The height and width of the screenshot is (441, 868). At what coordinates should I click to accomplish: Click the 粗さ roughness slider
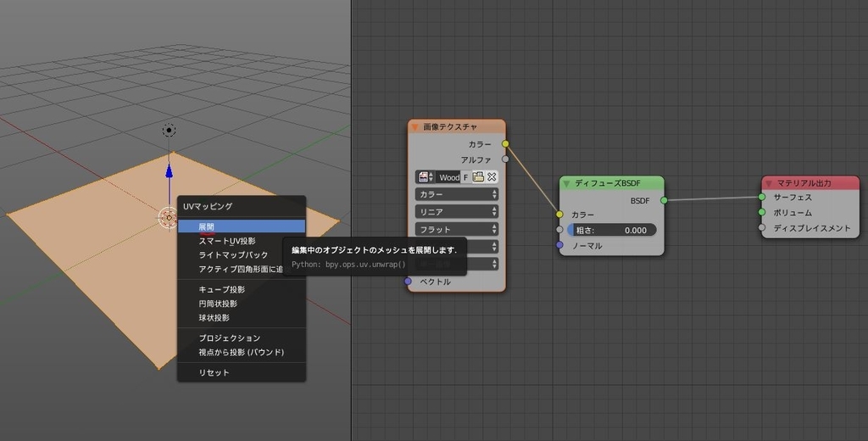coord(612,230)
